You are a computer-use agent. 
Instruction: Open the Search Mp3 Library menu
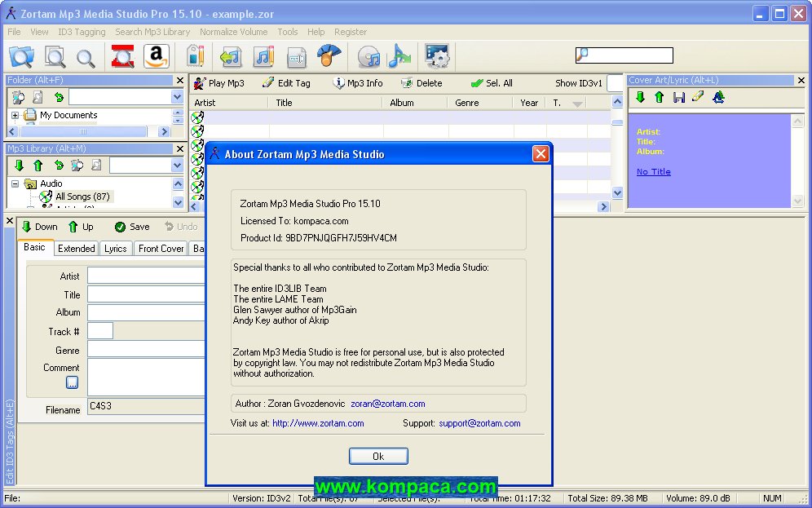152,32
